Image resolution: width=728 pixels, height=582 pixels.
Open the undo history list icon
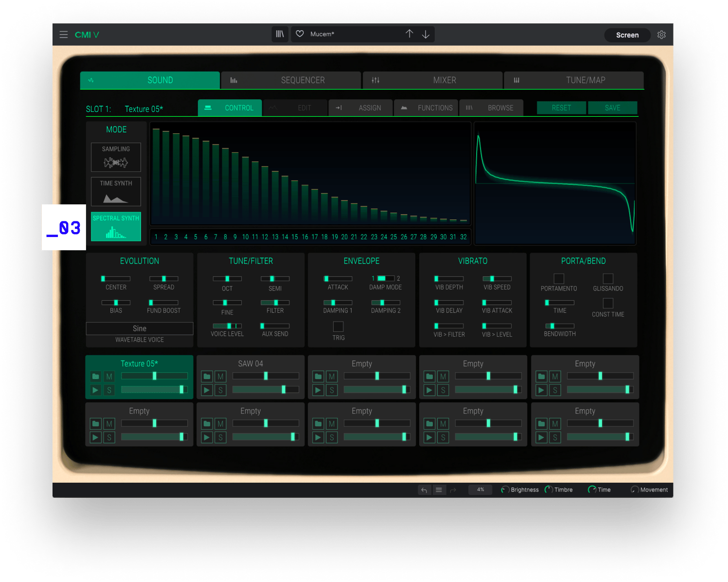(439, 490)
